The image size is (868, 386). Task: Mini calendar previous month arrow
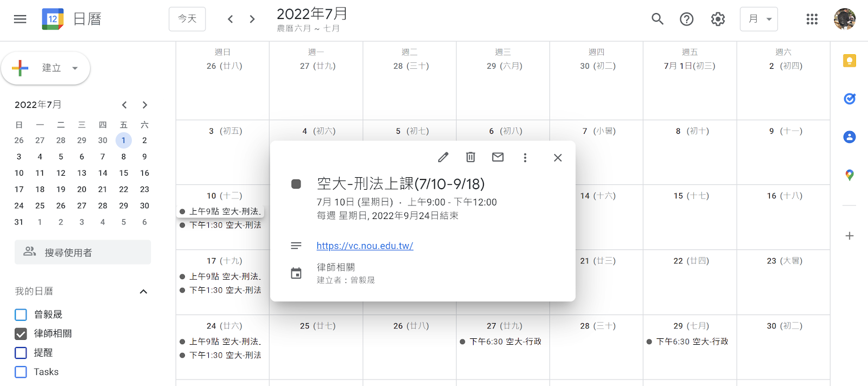124,105
